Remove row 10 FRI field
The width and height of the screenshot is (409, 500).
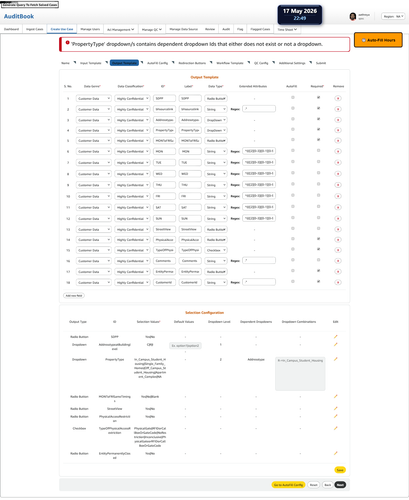(x=338, y=196)
